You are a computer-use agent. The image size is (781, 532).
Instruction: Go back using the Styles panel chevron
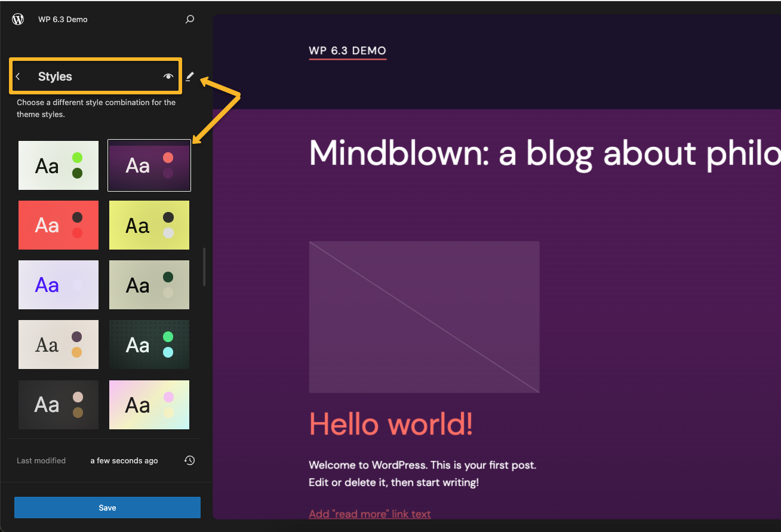coord(18,76)
